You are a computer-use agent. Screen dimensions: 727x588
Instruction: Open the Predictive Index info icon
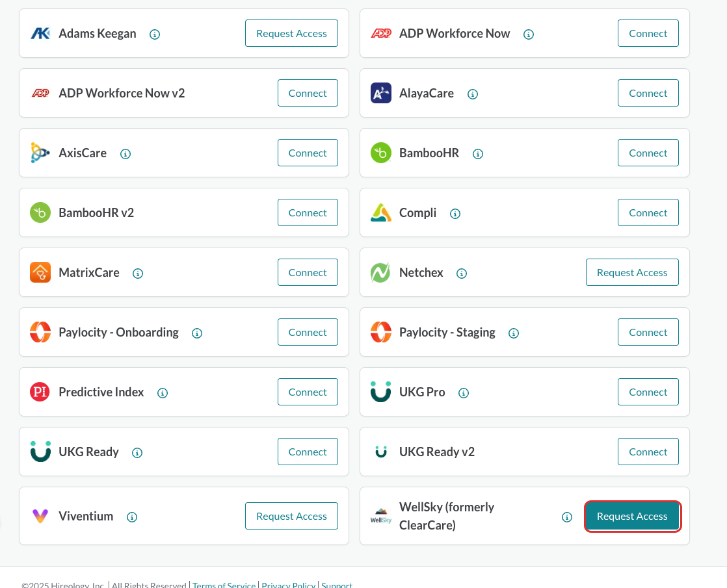[x=163, y=393]
